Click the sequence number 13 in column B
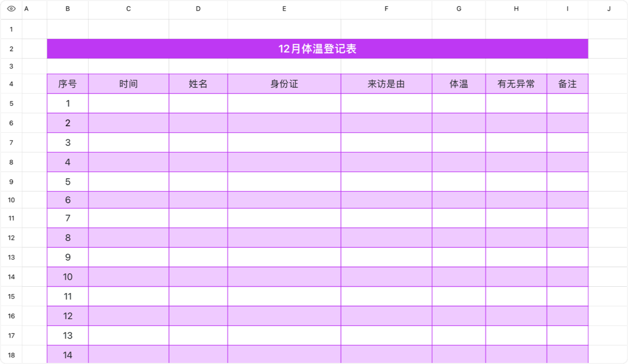The image size is (628, 364). coord(68,336)
